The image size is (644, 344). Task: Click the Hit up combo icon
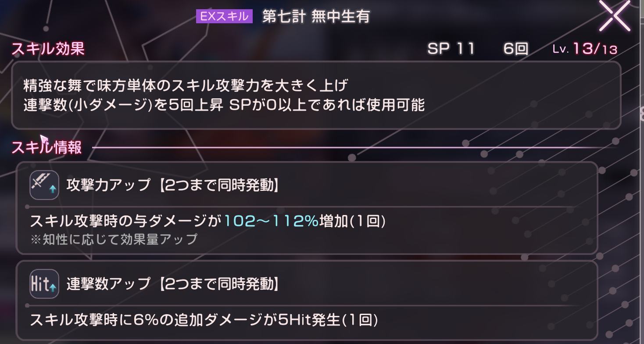(44, 284)
